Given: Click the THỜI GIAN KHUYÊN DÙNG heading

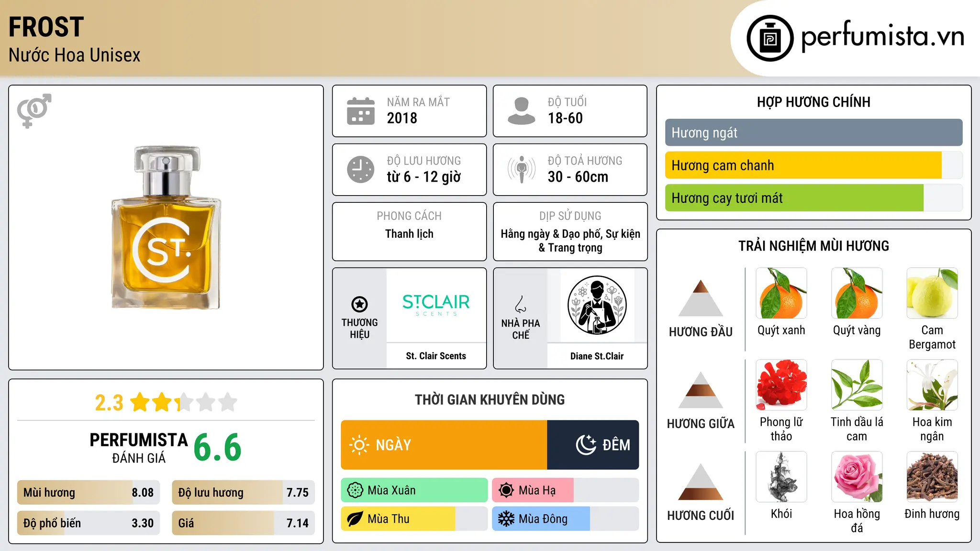Looking at the screenshot, I should (490, 399).
